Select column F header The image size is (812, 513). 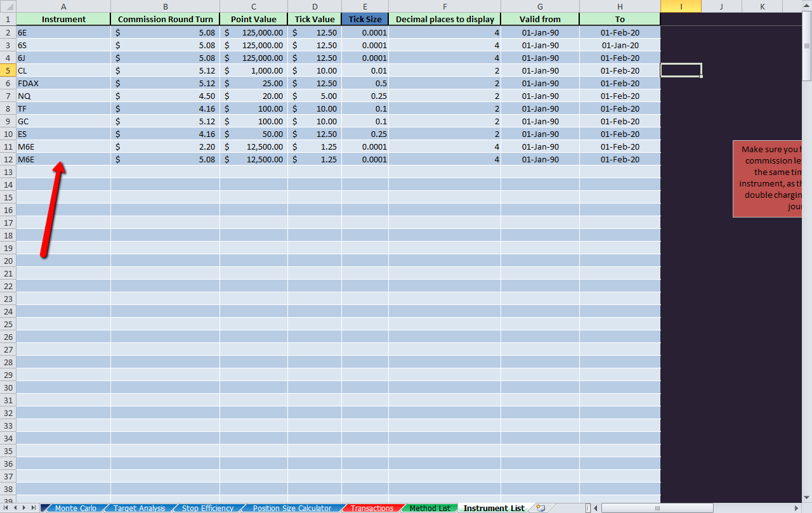445,6
